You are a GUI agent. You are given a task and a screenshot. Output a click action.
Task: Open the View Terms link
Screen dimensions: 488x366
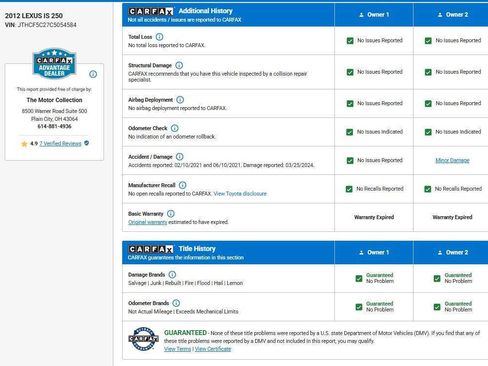[x=177, y=349]
